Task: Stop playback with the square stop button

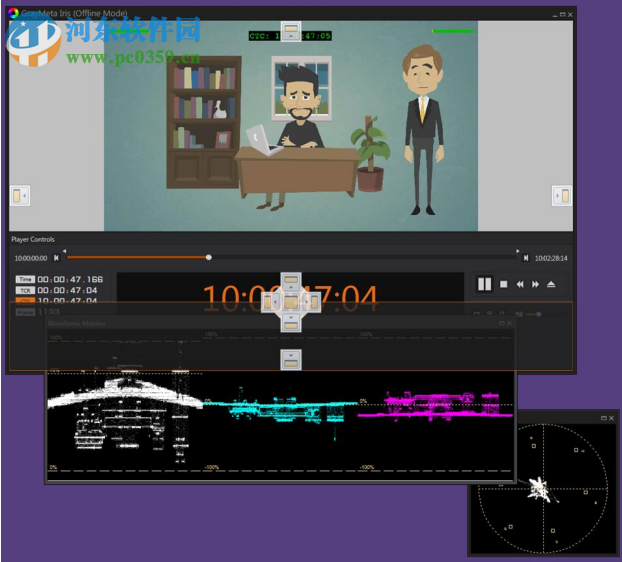Action: click(504, 284)
